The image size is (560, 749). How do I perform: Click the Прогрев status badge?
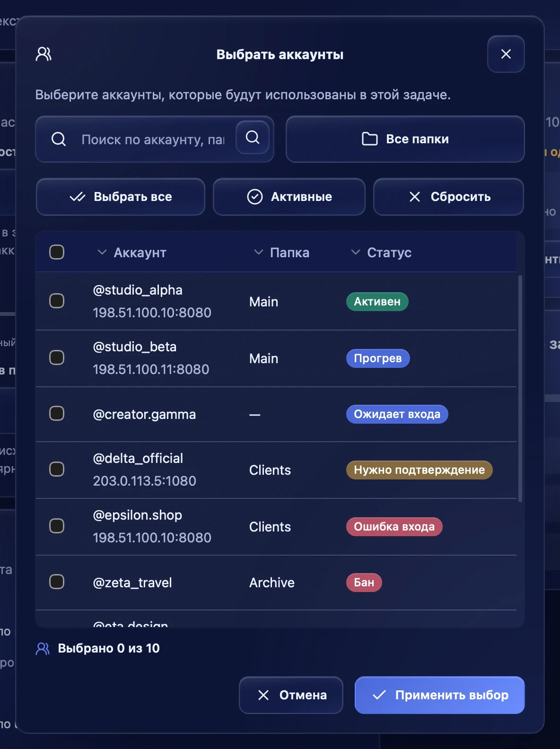(x=378, y=358)
